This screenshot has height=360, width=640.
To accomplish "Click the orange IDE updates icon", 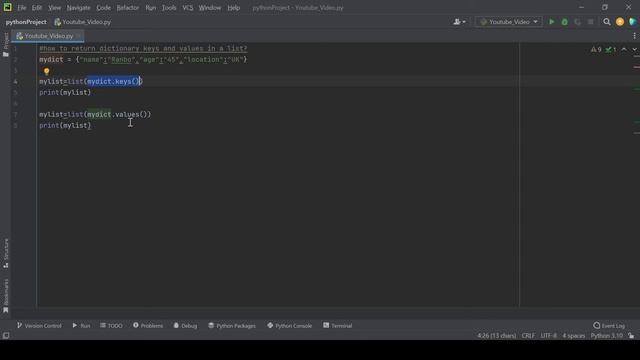I will (620, 22).
